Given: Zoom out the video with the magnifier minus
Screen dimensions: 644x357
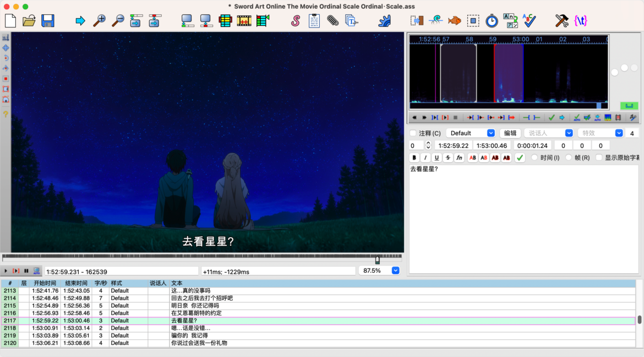Looking at the screenshot, I should [x=118, y=20].
